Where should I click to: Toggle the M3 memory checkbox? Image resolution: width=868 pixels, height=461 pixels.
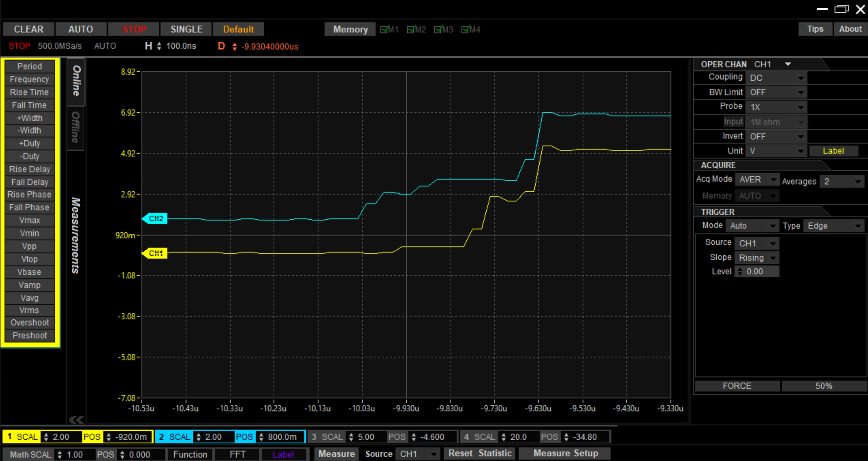pos(438,30)
